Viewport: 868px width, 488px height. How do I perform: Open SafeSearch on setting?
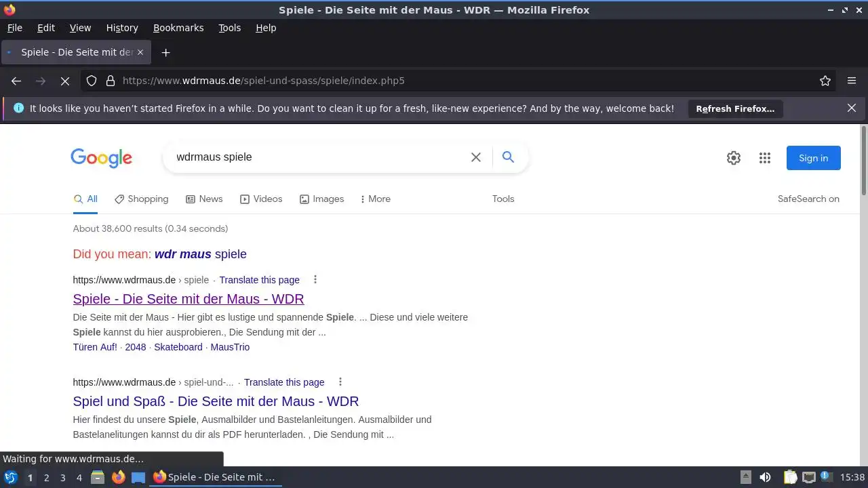click(808, 199)
